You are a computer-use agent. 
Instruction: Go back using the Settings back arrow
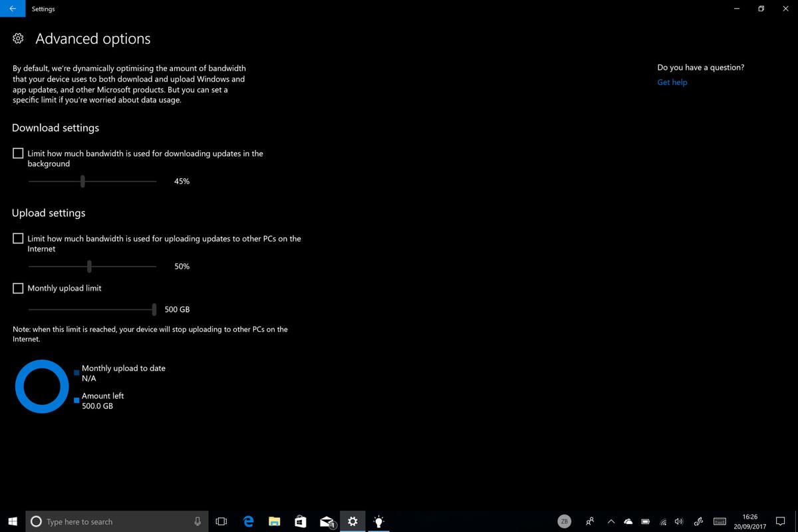[x=13, y=9]
